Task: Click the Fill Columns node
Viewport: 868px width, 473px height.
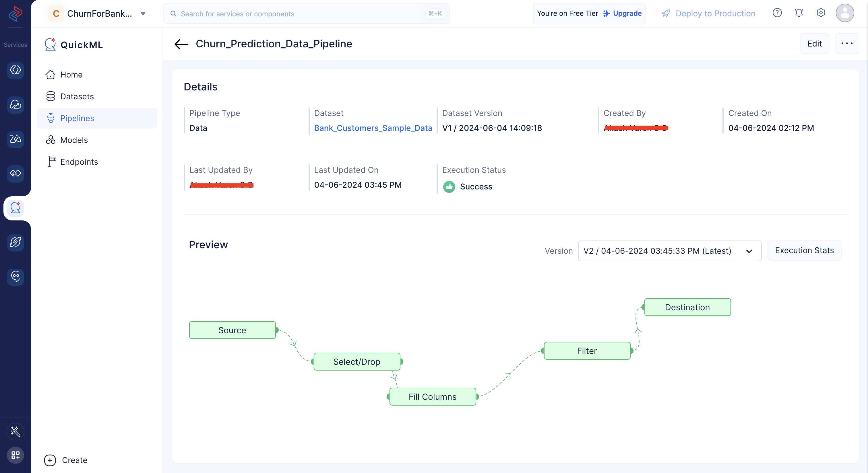Action: (432, 397)
